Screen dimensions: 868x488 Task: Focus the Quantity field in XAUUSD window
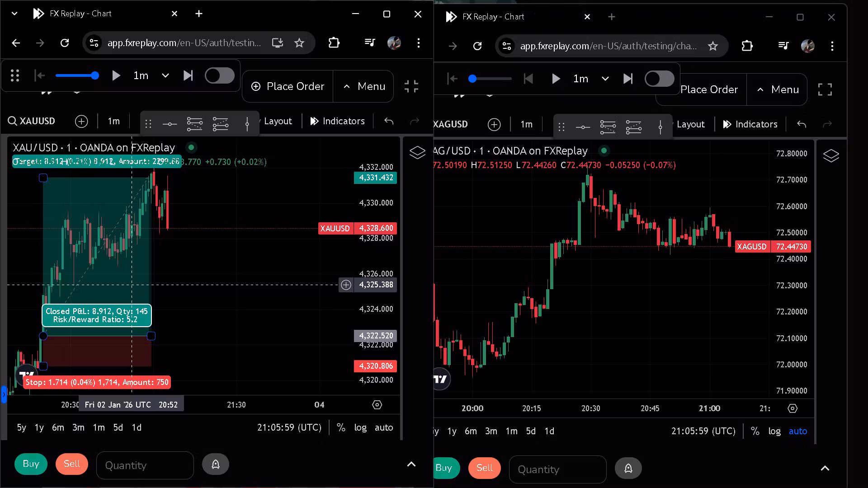(145, 465)
